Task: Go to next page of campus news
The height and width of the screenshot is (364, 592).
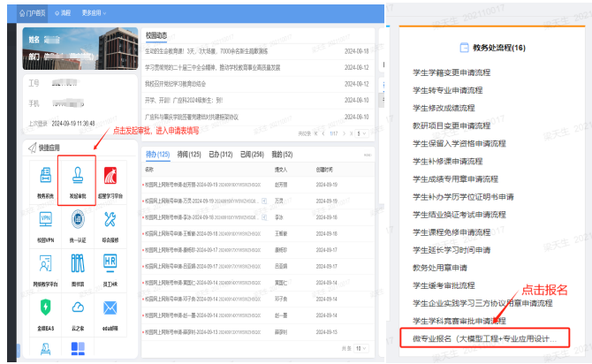Action: coord(345,133)
